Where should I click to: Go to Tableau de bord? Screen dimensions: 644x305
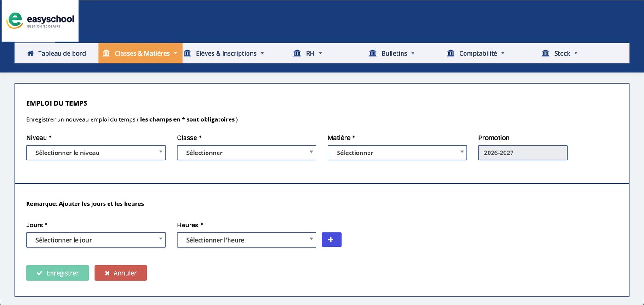click(x=57, y=53)
